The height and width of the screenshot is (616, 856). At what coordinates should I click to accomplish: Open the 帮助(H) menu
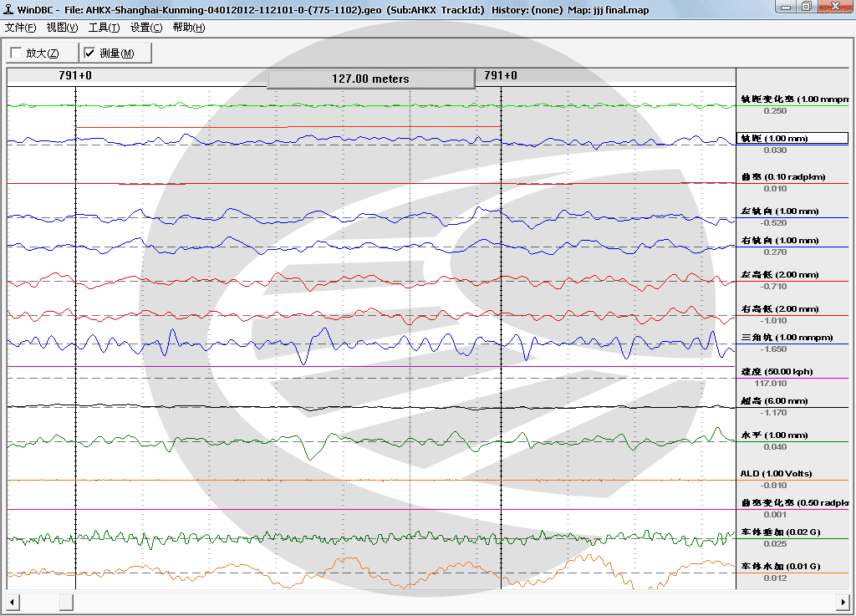[188, 28]
